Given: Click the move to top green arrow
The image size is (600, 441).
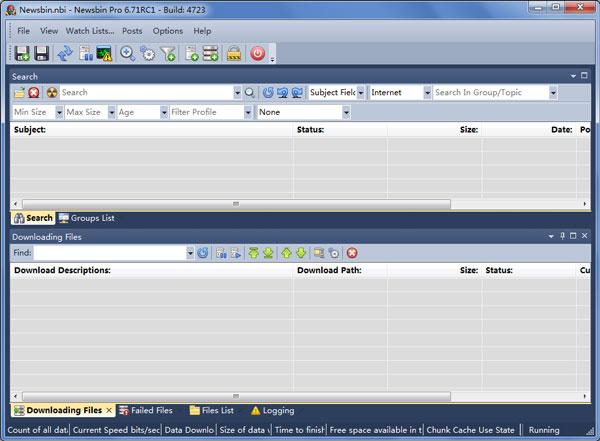Looking at the screenshot, I should coord(254,253).
